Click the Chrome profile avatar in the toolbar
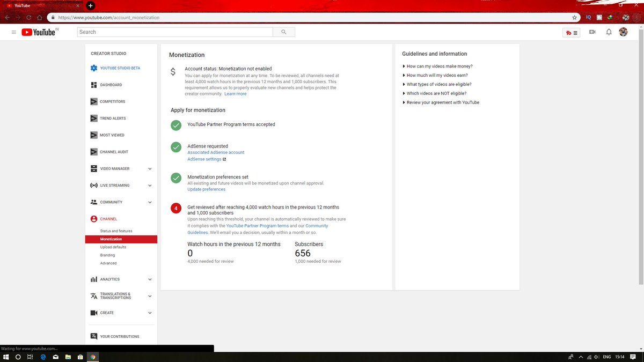 tap(626, 17)
